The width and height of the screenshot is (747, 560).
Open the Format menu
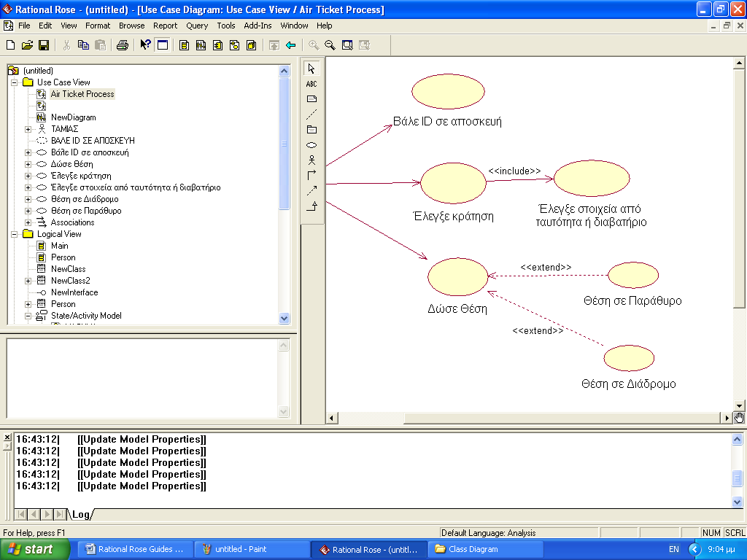tap(98, 26)
